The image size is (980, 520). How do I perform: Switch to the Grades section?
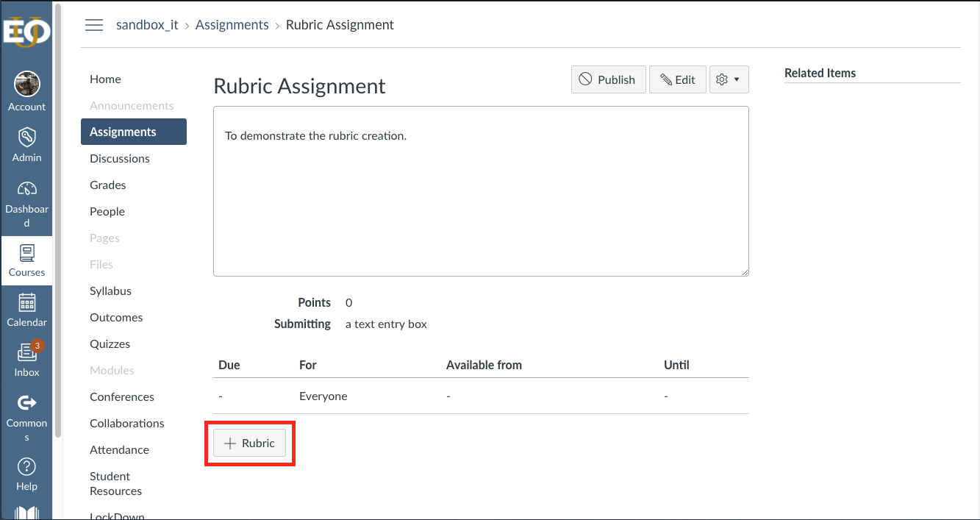(x=107, y=185)
